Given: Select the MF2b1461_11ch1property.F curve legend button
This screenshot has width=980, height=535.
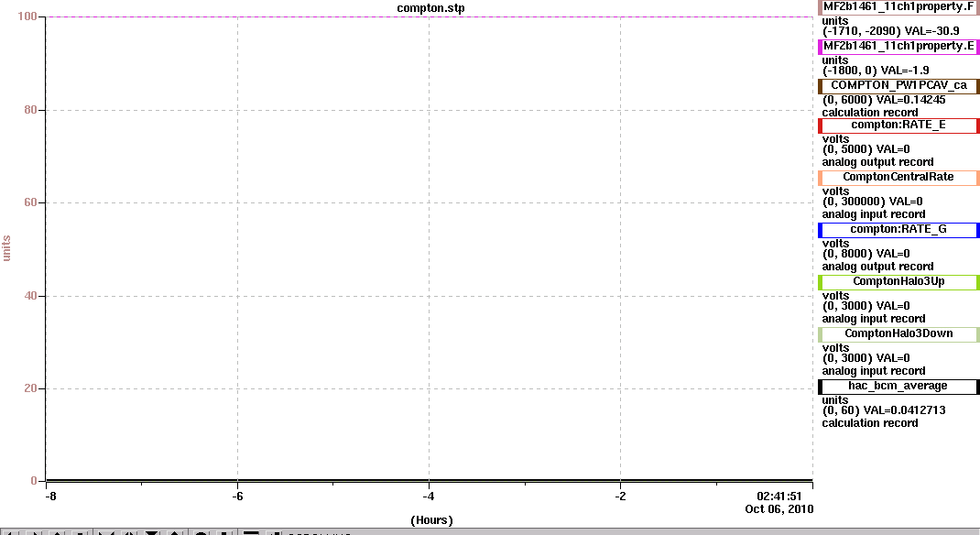Looking at the screenshot, I should [x=898, y=7].
